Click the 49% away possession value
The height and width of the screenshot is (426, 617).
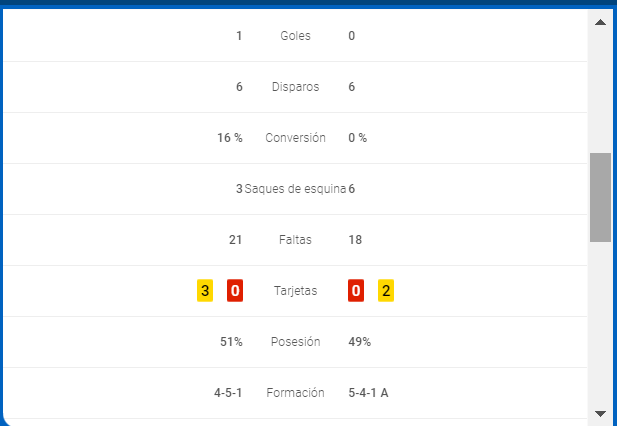[x=359, y=342]
